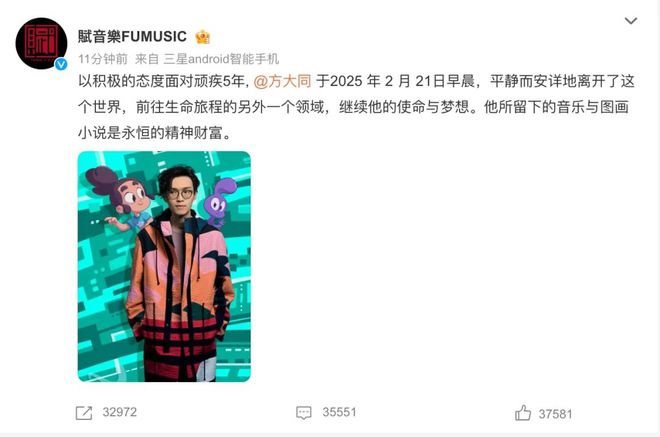Click the blue verified V badge
This screenshot has width=660, height=437.
[x=61, y=64]
